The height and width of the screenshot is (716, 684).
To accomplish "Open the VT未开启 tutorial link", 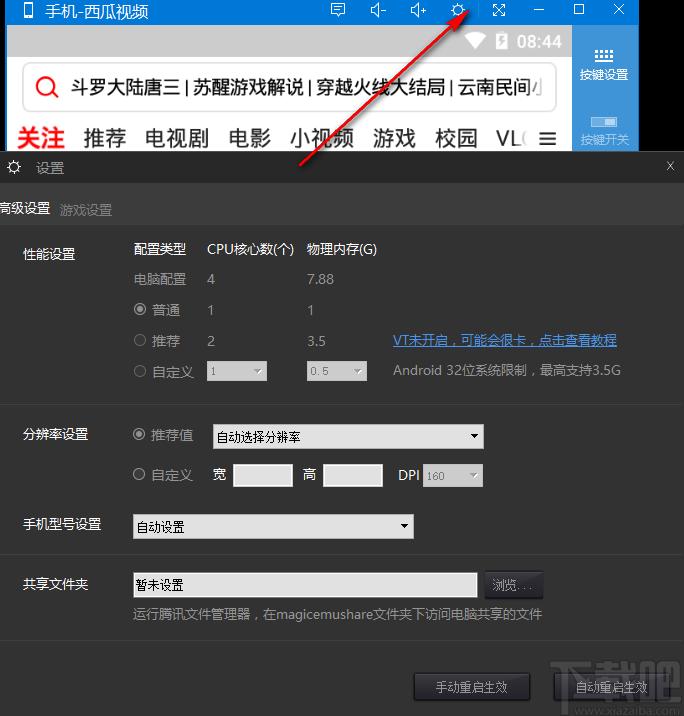I will [504, 341].
